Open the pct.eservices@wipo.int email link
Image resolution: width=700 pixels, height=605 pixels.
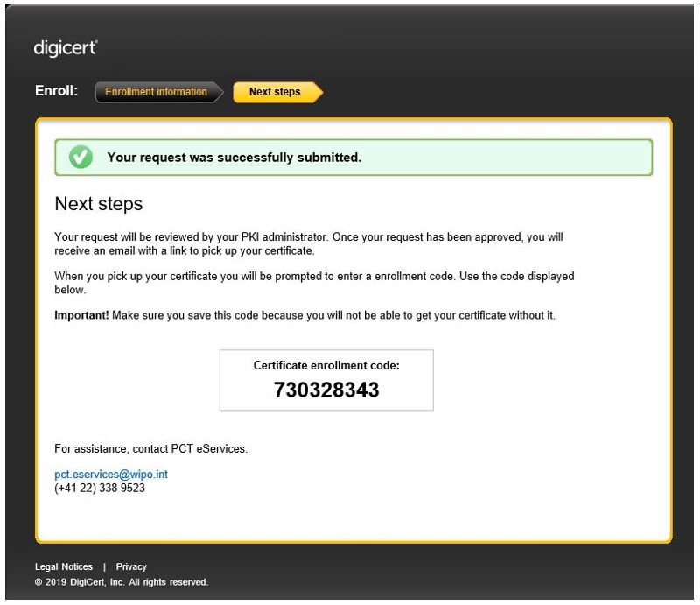(x=111, y=475)
